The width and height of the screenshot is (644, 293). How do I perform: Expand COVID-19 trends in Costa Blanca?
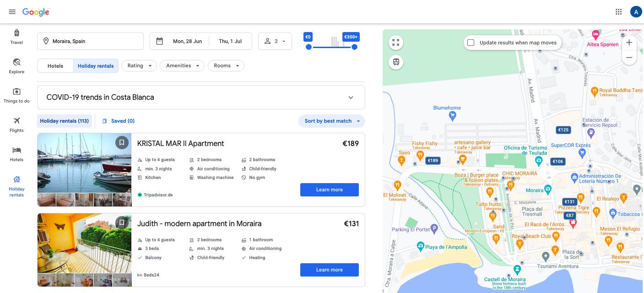201,97
